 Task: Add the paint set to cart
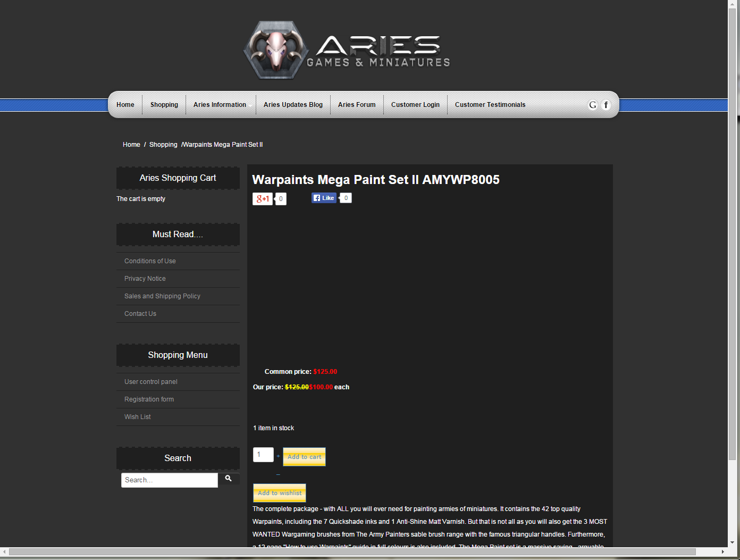[x=304, y=457]
